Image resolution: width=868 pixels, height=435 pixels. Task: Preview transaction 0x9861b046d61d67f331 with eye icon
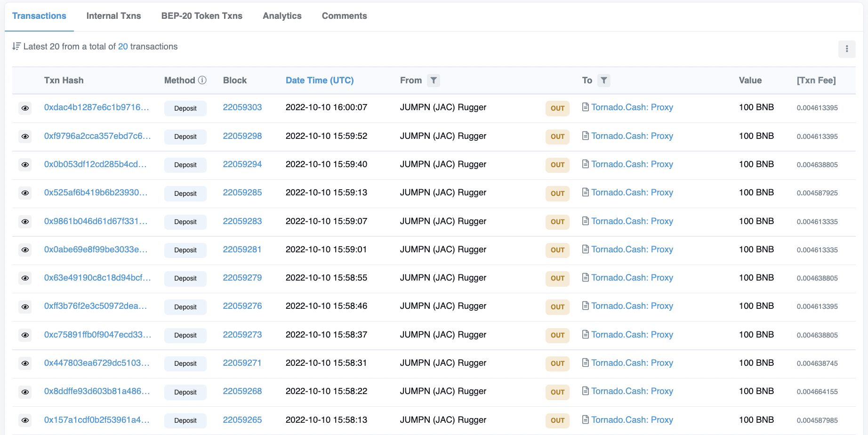click(25, 222)
